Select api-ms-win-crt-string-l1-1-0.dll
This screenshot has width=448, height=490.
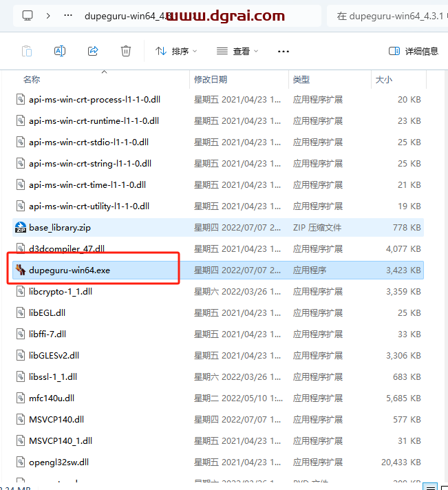pos(218,163)
